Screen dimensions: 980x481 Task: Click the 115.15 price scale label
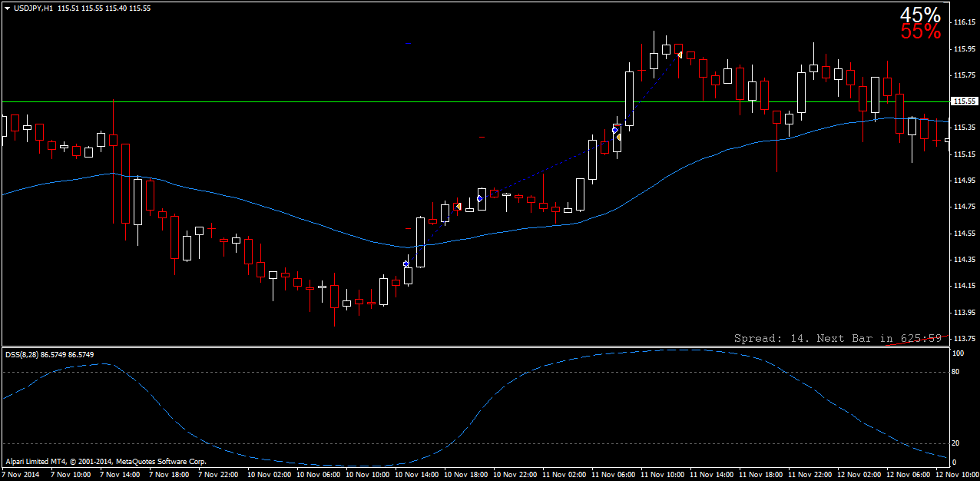[x=965, y=154]
